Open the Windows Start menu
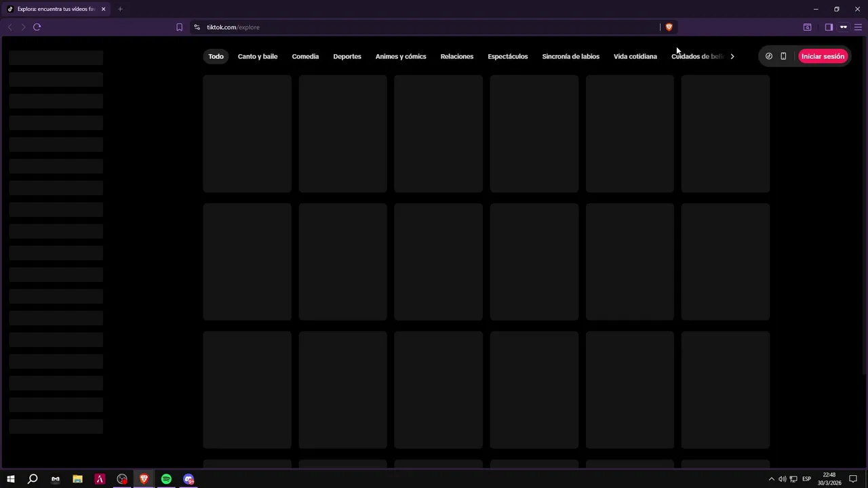 tap(11, 479)
